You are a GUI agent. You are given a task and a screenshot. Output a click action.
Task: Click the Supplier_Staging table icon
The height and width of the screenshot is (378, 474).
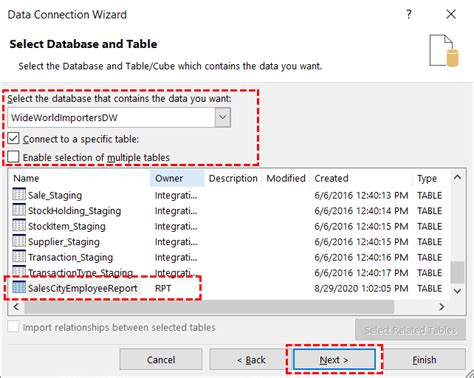pos(19,241)
